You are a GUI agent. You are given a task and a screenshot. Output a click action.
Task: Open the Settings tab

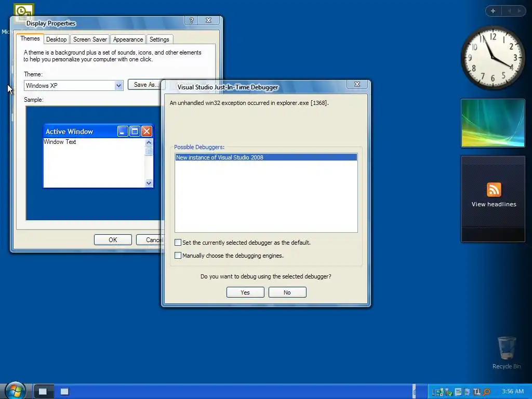coord(159,39)
